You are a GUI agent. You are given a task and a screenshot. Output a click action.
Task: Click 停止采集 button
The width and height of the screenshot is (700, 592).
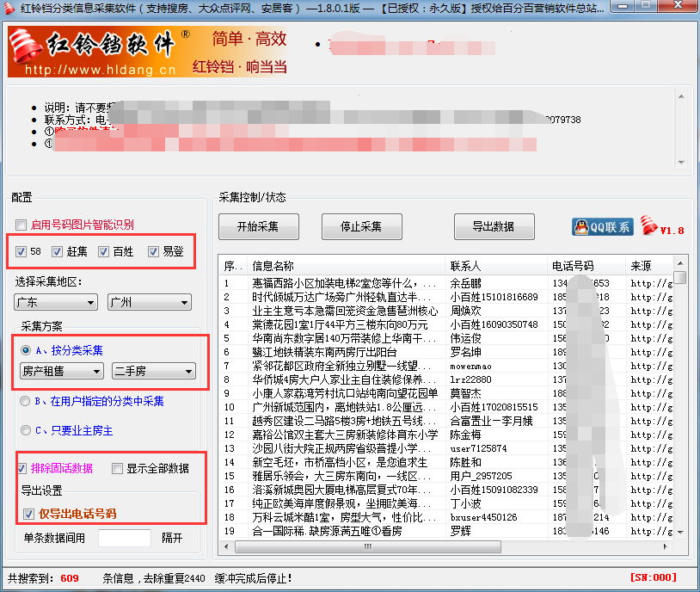click(361, 226)
